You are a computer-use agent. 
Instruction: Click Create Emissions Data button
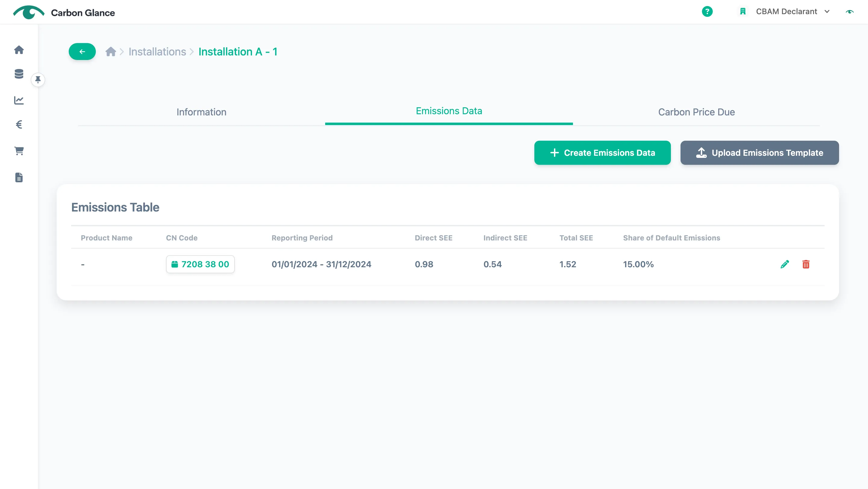pos(602,153)
